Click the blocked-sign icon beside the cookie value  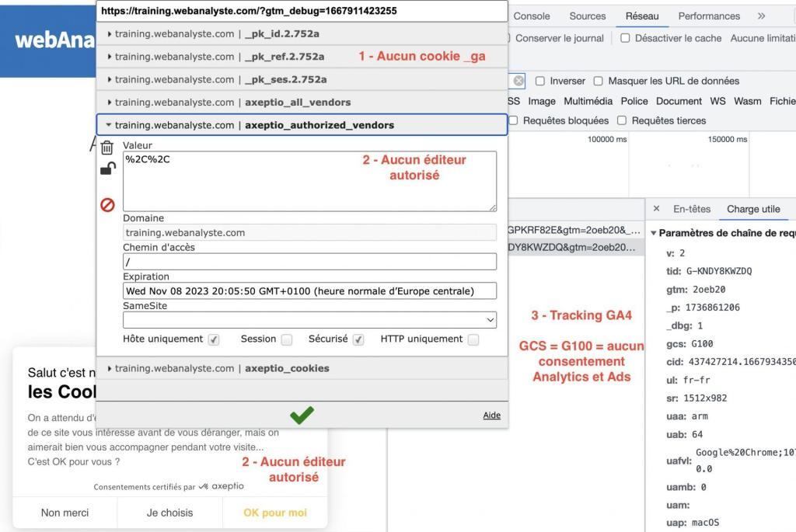click(107, 205)
